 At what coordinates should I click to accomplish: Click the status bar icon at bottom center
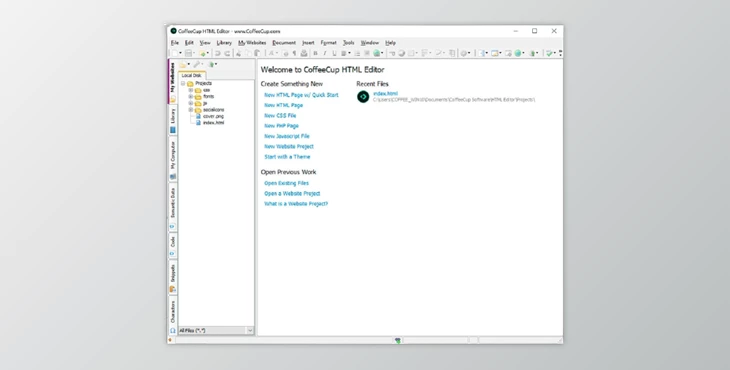coord(398,341)
